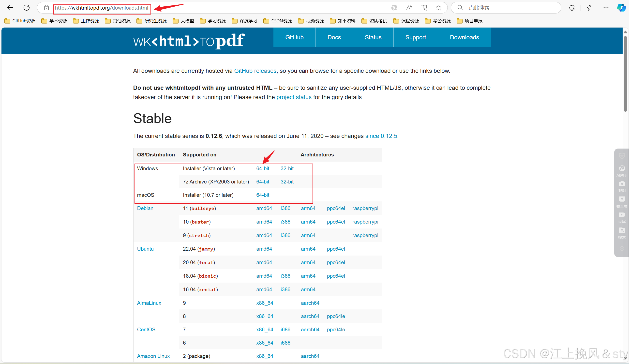This screenshot has height=364, width=629.
Task: Bookmark this page with the star icon
Action: [438, 8]
